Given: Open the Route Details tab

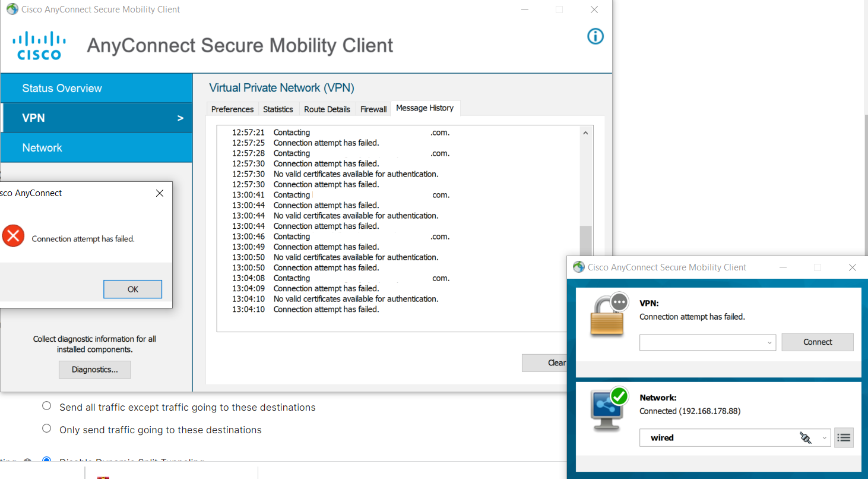Looking at the screenshot, I should coord(327,109).
